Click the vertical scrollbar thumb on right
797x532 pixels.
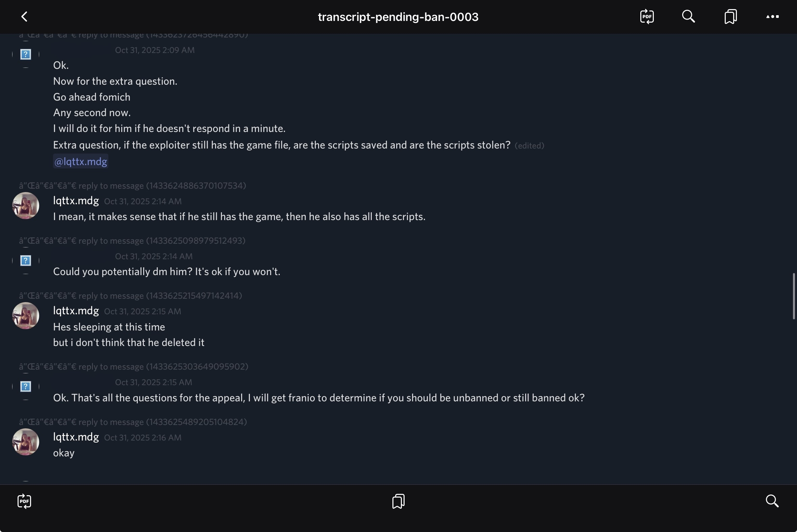(x=794, y=296)
